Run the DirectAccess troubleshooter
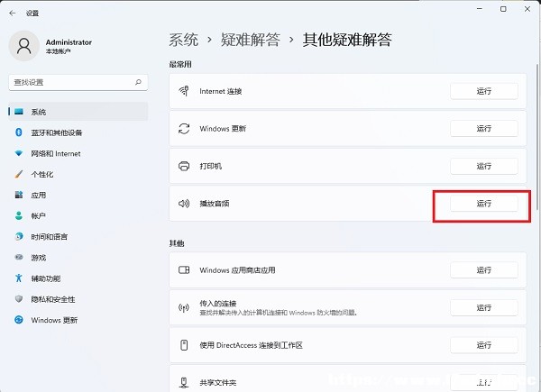Viewport: 541px width, 392px height. [x=483, y=345]
